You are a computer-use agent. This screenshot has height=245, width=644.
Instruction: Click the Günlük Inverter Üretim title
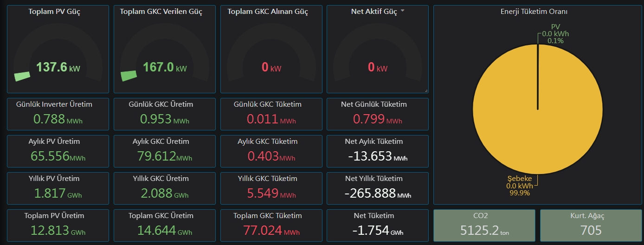tap(54, 104)
